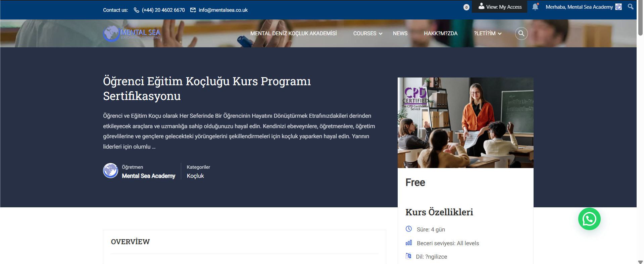Click the course thumbnail with CPD badge
Viewport: 644px width, 264px height.
pyautogui.click(x=465, y=123)
